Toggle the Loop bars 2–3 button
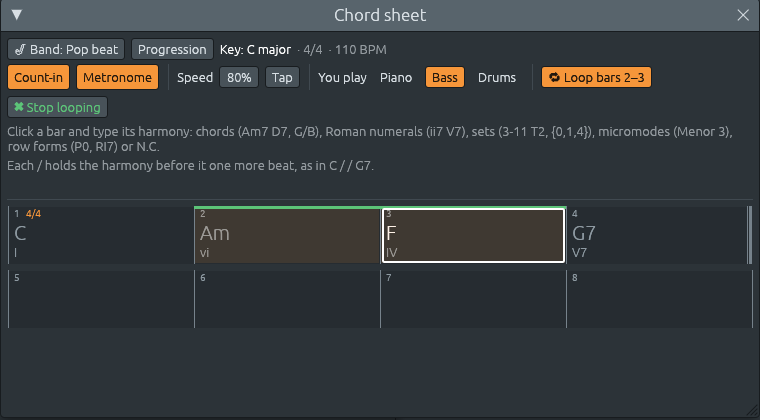The image size is (760, 420). coord(596,78)
